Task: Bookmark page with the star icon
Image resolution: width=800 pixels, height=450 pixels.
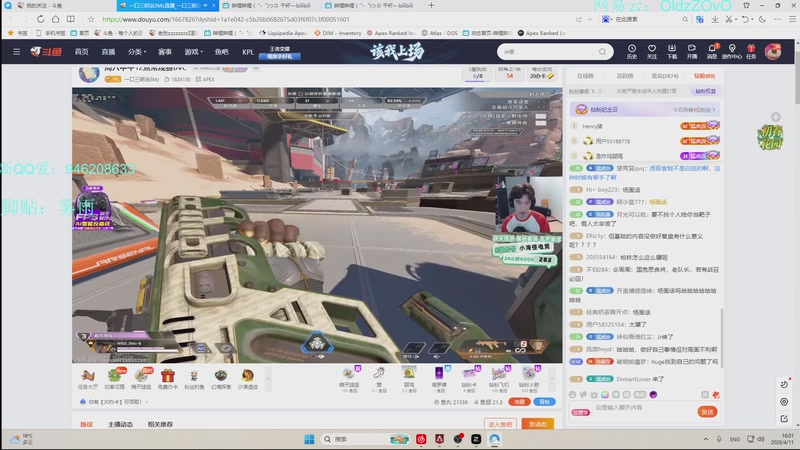Action: coord(91,19)
